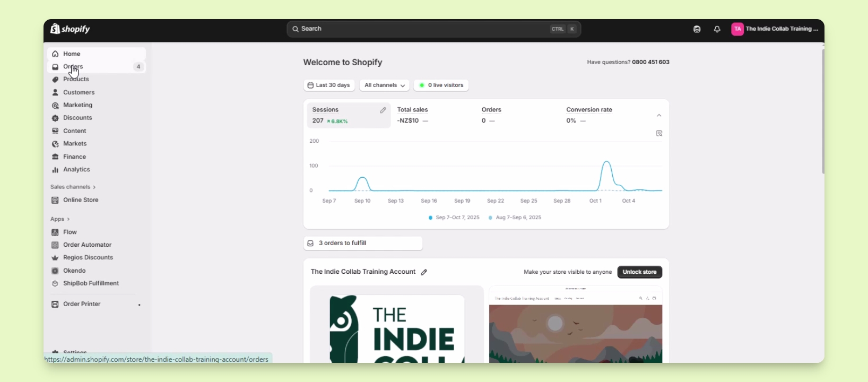This screenshot has height=382, width=868.
Task: Open Customers in the sidebar
Action: pyautogui.click(x=96, y=92)
